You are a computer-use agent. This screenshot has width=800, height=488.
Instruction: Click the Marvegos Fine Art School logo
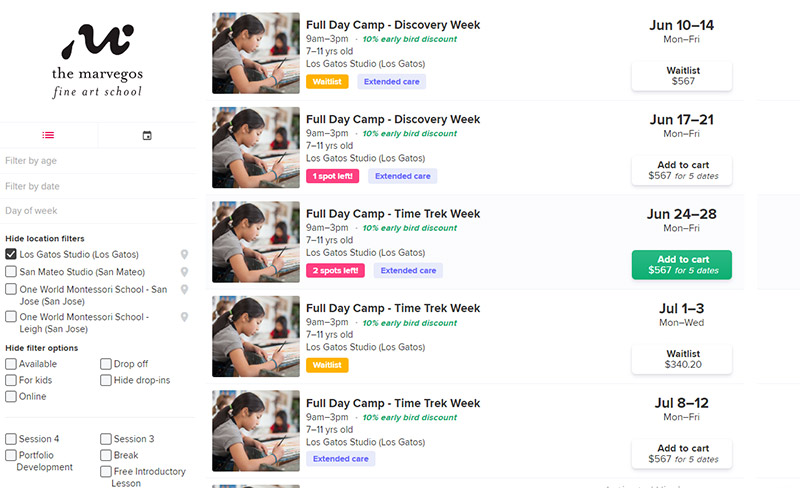pyautogui.click(x=97, y=61)
